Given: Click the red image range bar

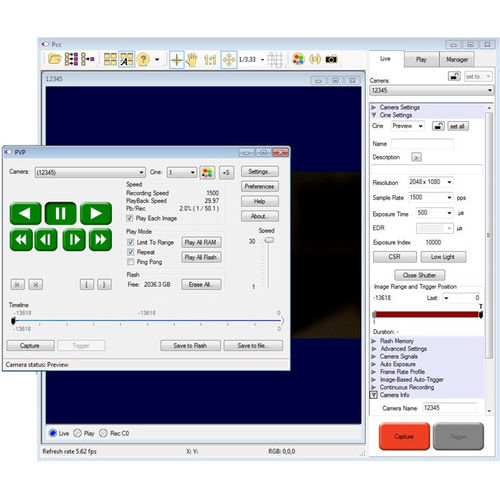Looking at the screenshot, I should 427,314.
